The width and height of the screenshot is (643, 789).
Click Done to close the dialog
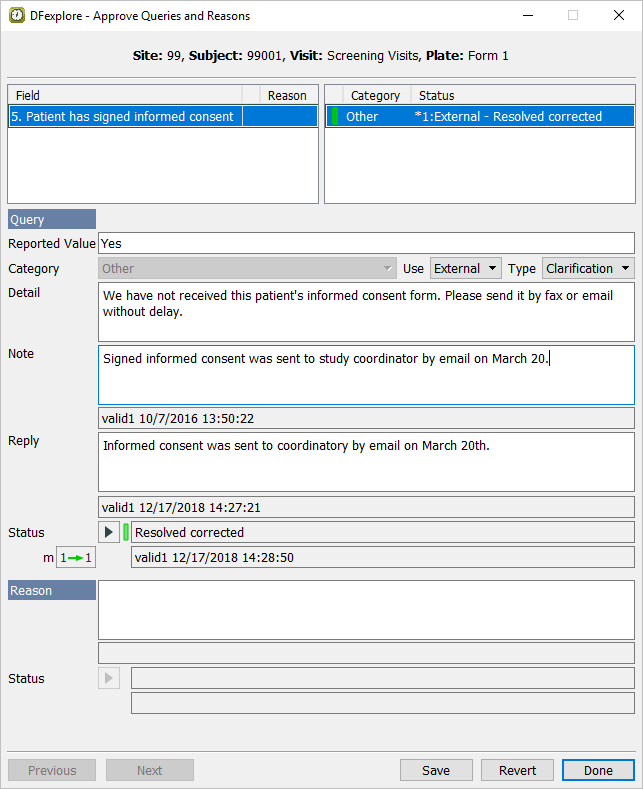tap(598, 770)
